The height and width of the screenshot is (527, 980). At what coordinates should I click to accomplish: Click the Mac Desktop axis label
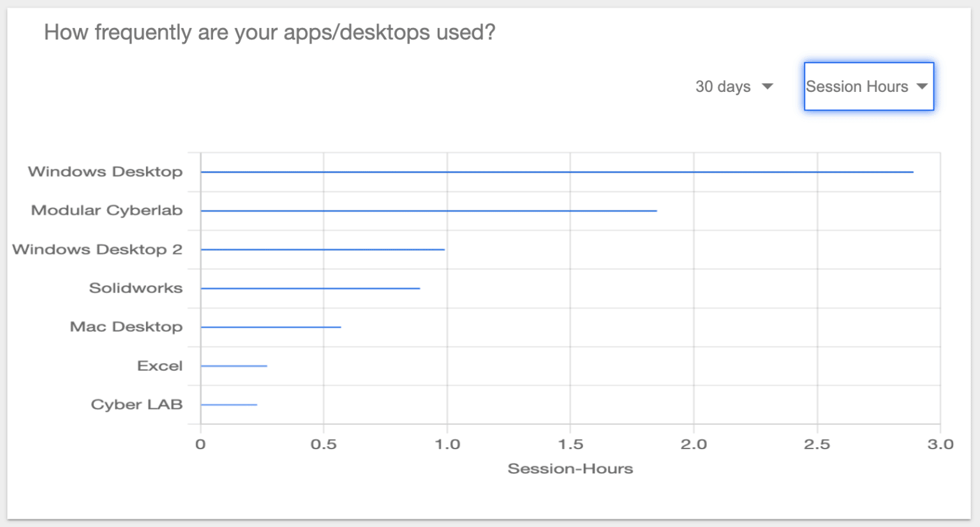coord(126,327)
